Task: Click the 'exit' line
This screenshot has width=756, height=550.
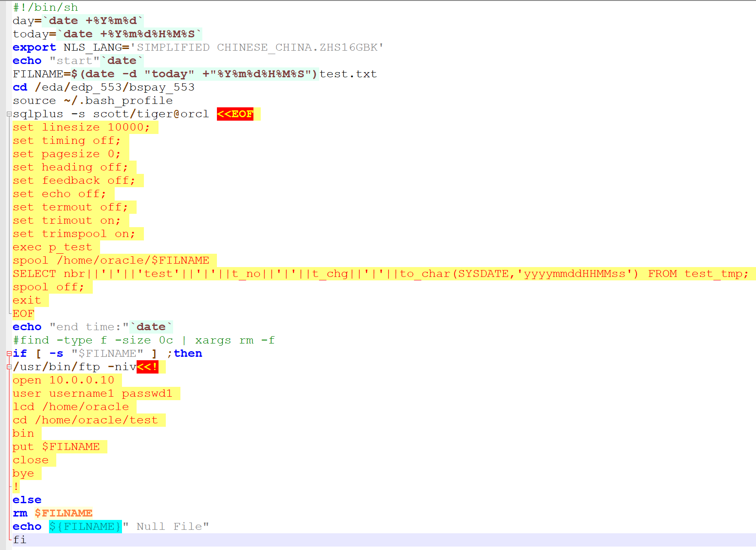Action: [27, 301]
